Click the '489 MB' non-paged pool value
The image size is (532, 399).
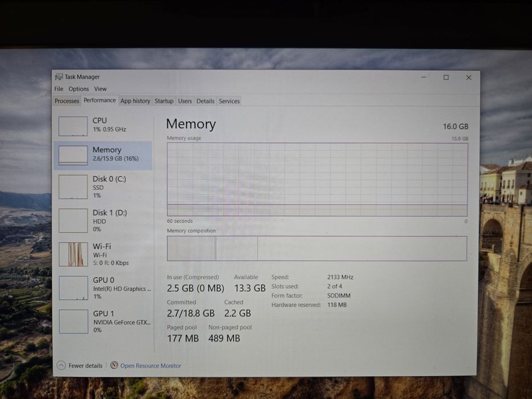[x=224, y=339]
